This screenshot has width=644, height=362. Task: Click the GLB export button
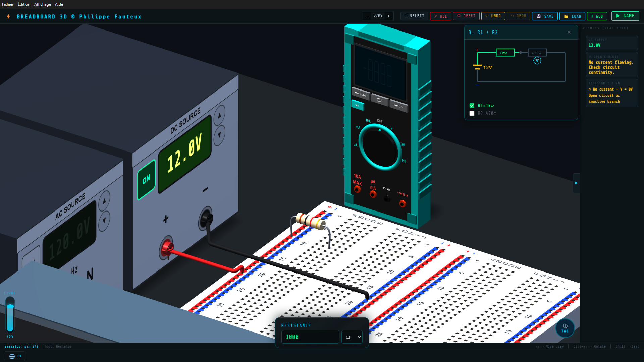(x=597, y=16)
